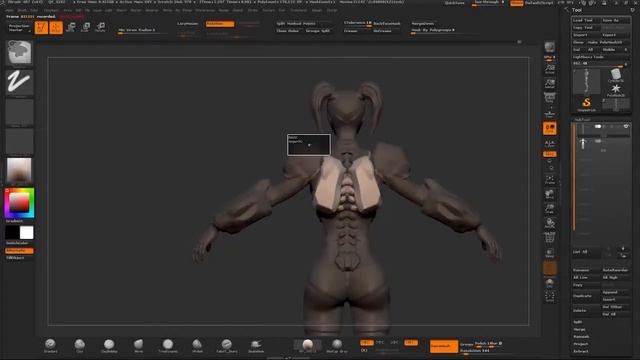Select the TrimDynamic brush icon
This screenshot has height=360, width=640.
coord(168,345)
